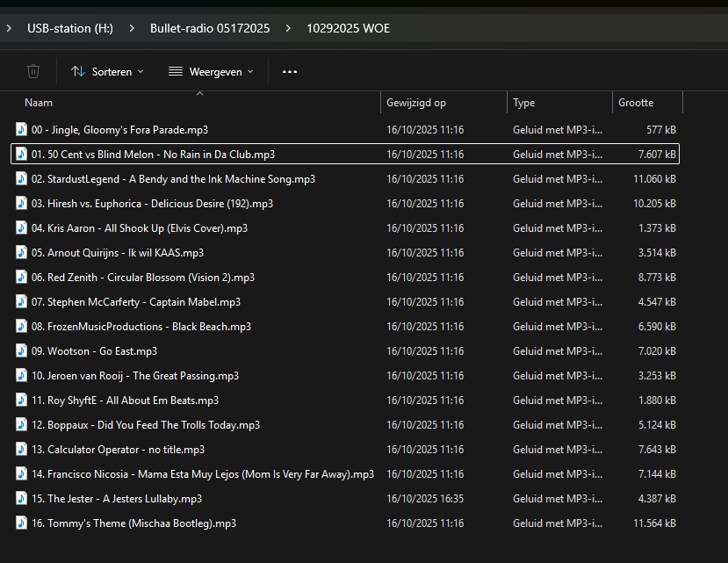The height and width of the screenshot is (563, 728).
Task: Sort by Naam column header
Action: (x=39, y=103)
